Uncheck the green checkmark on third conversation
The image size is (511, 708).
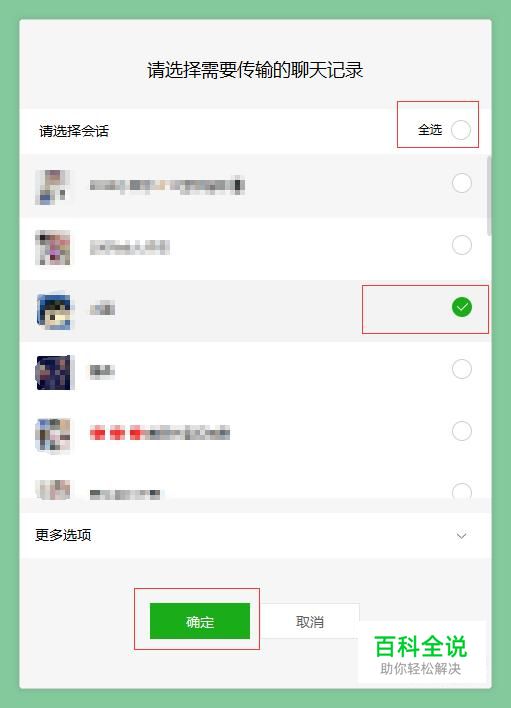point(461,307)
